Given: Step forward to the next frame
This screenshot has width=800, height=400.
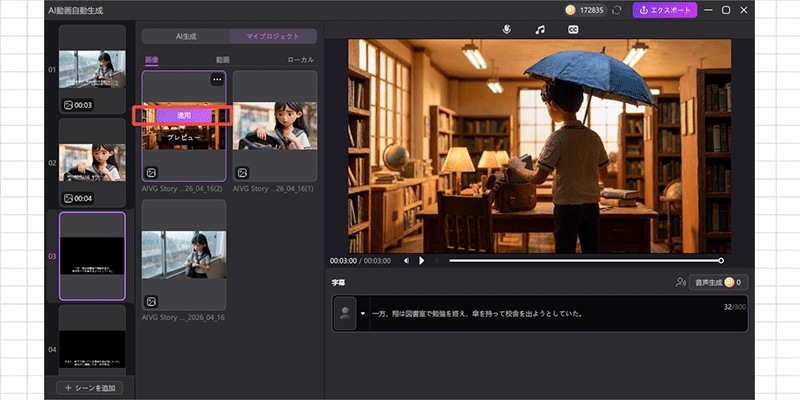Looking at the screenshot, I should click(437, 261).
